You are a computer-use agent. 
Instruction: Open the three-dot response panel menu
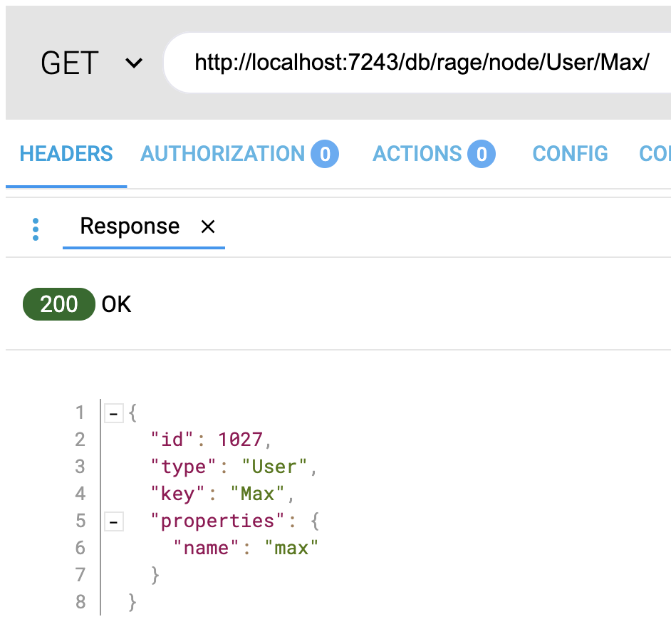point(36,229)
